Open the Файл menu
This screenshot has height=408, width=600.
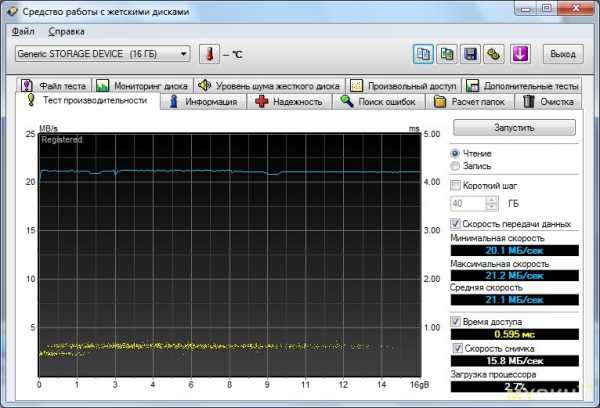24,32
